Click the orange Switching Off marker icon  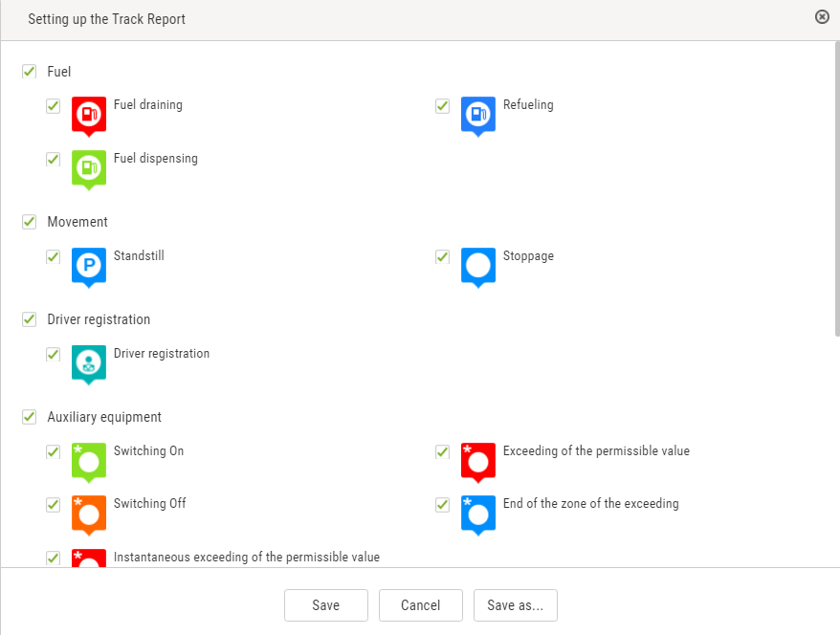point(89,515)
